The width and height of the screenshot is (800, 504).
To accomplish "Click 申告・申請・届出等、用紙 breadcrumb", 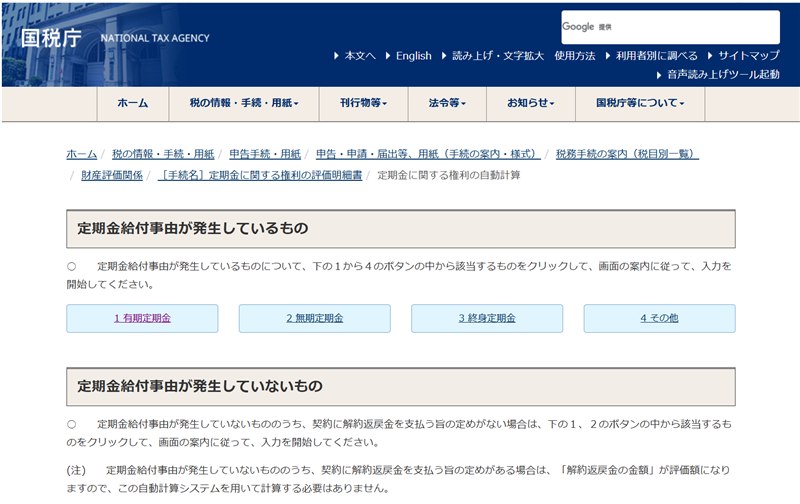I will 428,154.
